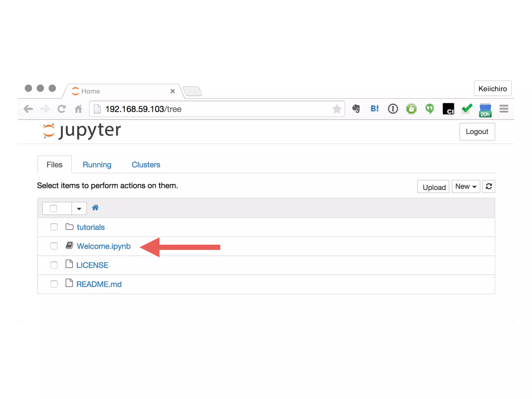
Task: Switch to the Running tab
Action: click(x=97, y=165)
